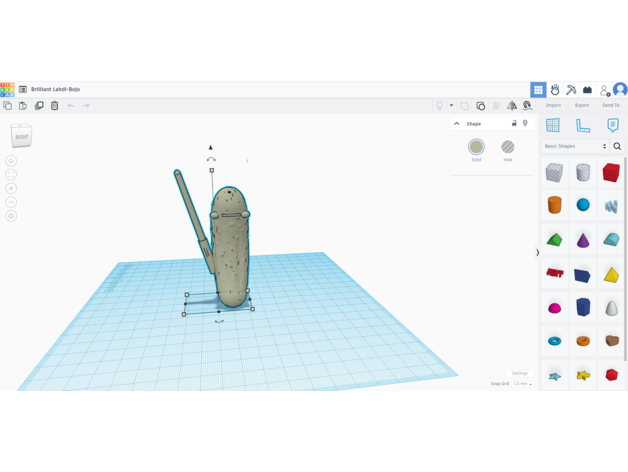
Task: Collapse the Shape inspector panel
Action: (457, 124)
